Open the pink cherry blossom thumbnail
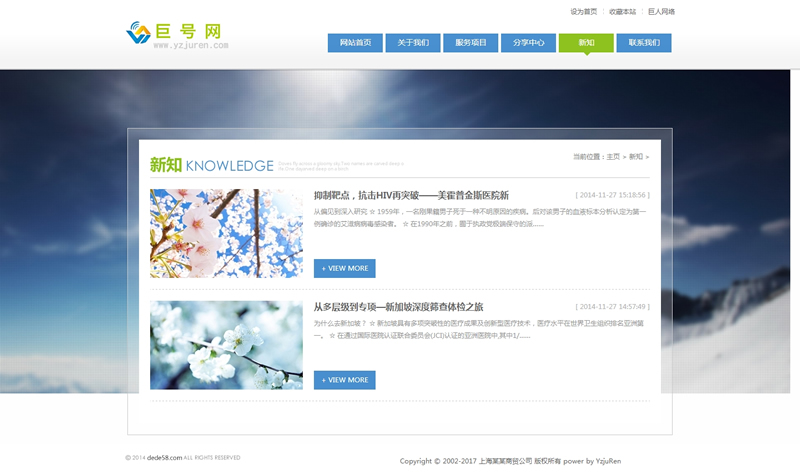The width and height of the screenshot is (800, 472). [226, 233]
